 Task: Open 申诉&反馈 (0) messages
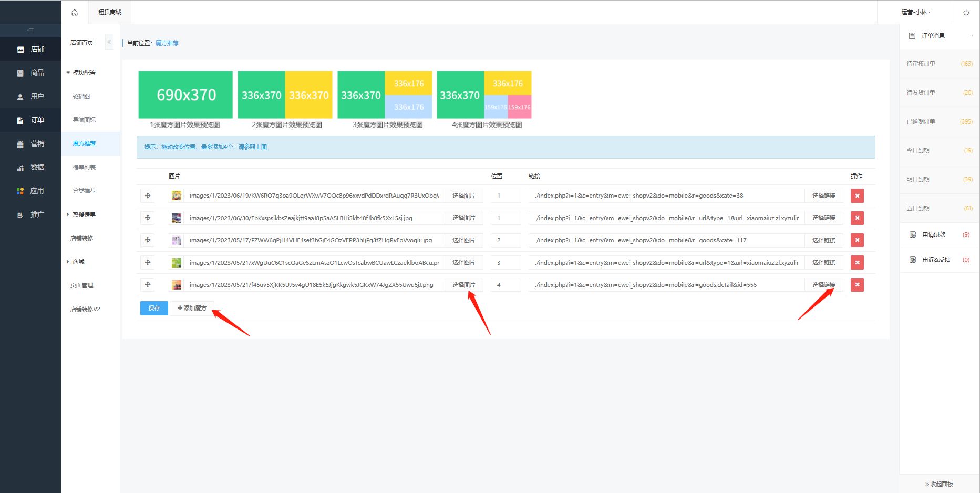point(940,260)
